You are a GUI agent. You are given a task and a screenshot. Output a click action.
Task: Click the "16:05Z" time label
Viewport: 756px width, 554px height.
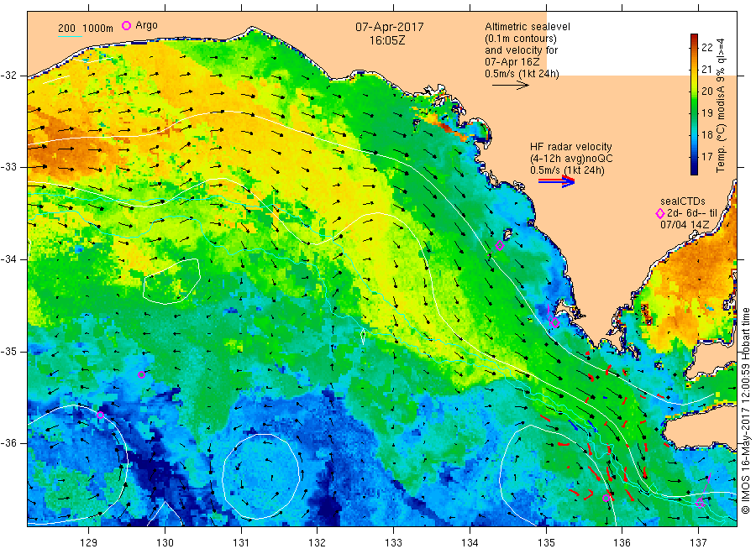pyautogui.click(x=387, y=41)
